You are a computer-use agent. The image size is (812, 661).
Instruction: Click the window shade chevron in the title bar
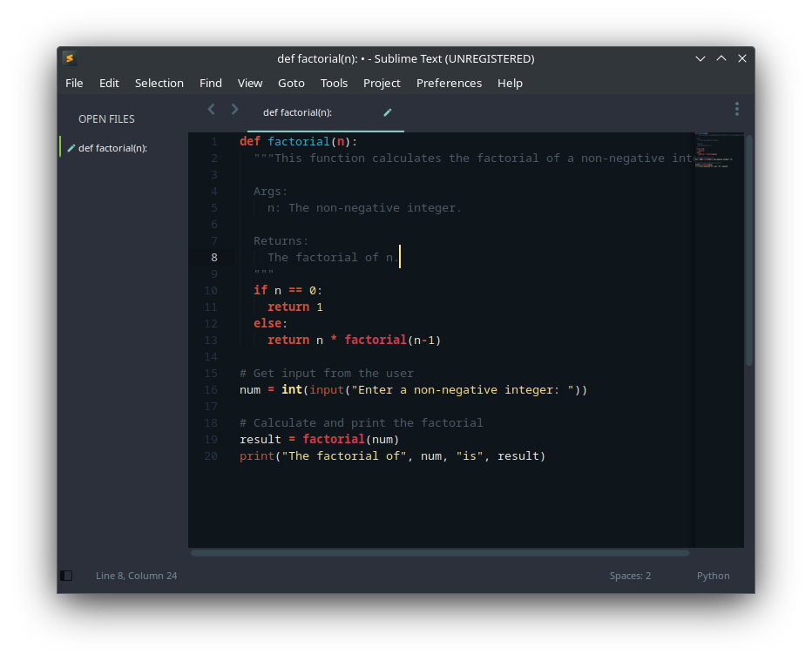(700, 58)
